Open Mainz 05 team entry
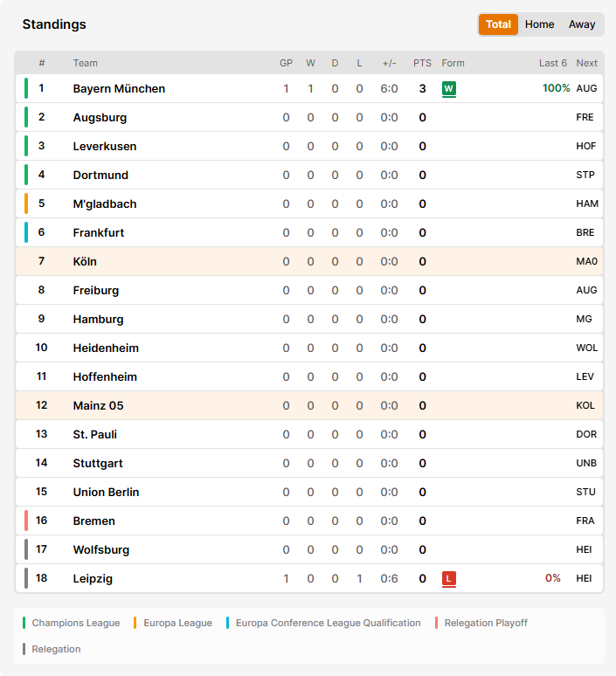Screen dimensions: 616x676 coord(98,405)
